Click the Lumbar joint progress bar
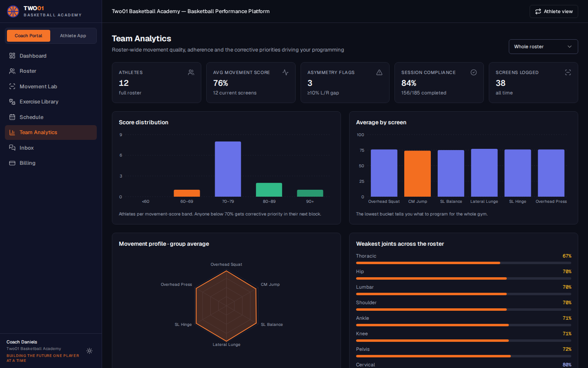The image size is (588, 368). pyautogui.click(x=463, y=294)
